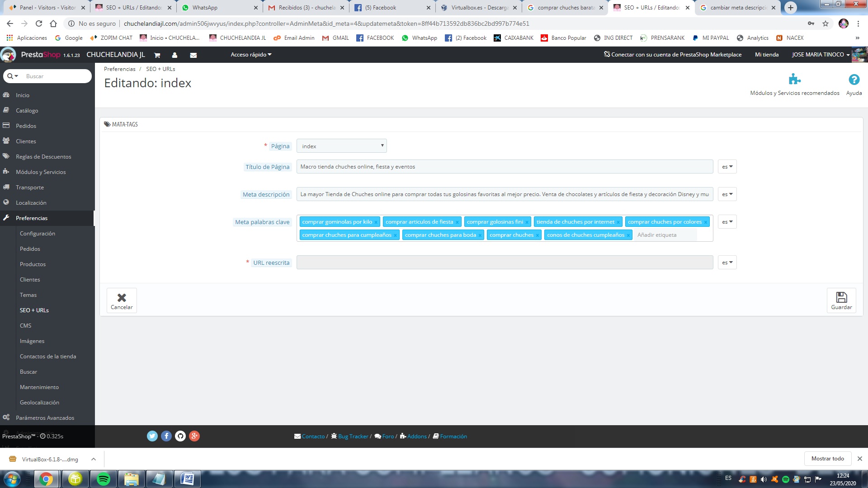Click the Guardar save button
This screenshot has height=488, width=868.
pyautogui.click(x=841, y=300)
